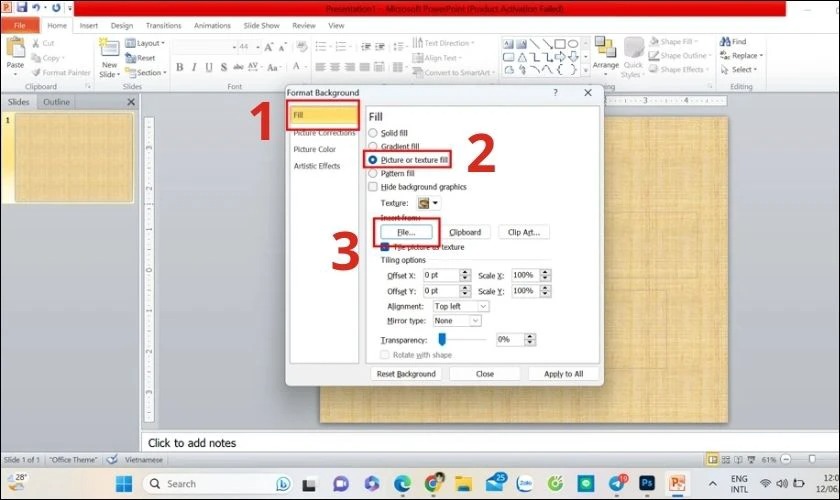Viewport: 840px width, 500px height.
Task: Click the Scale Y value field
Action: click(x=525, y=290)
